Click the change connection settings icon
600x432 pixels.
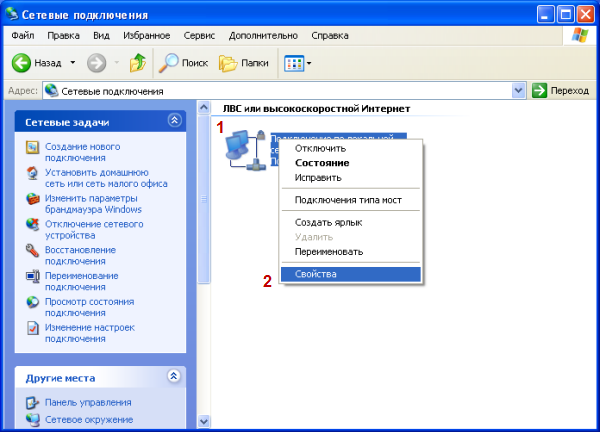click(x=32, y=328)
